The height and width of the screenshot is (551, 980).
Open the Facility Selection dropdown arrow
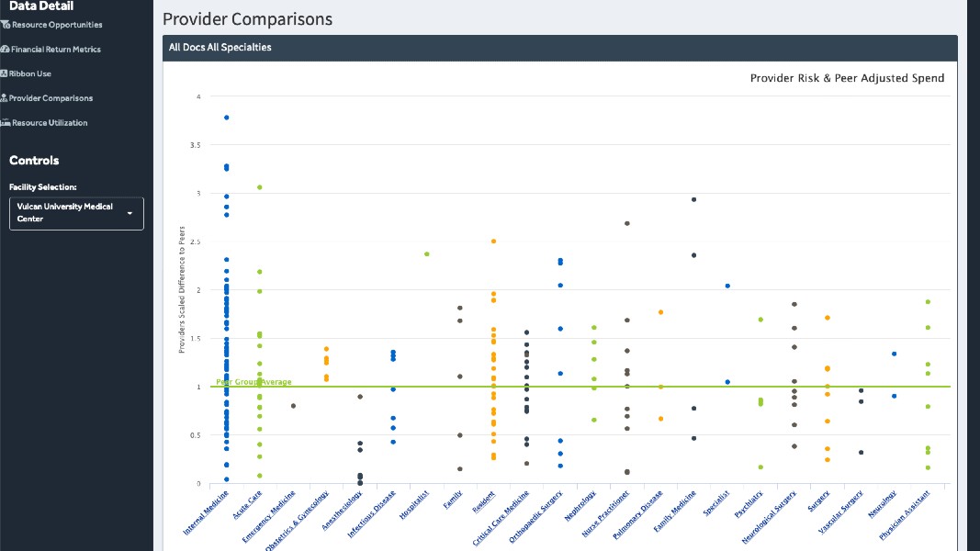(130, 214)
